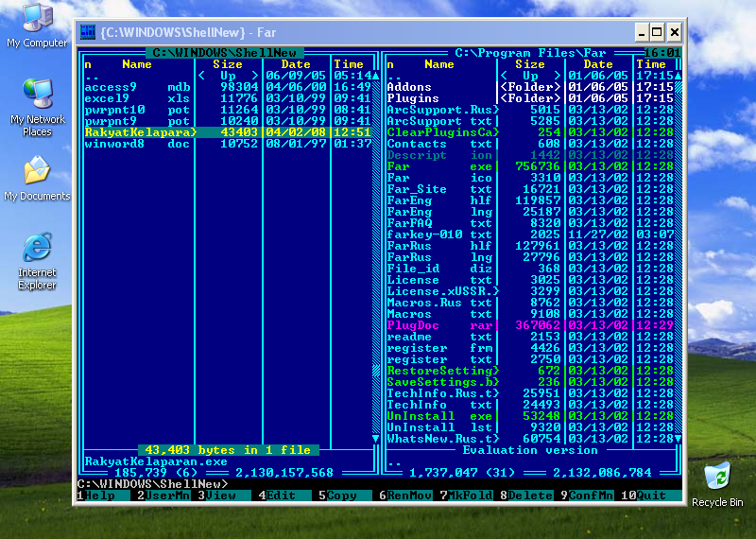Click the right panel Date column header
Image resolution: width=756 pixels, height=539 pixels.
click(598, 64)
